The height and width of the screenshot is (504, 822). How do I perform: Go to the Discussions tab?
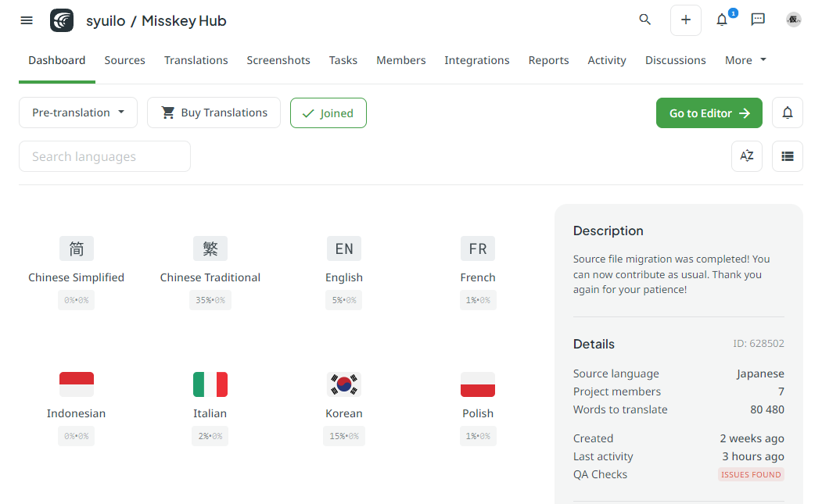click(676, 60)
